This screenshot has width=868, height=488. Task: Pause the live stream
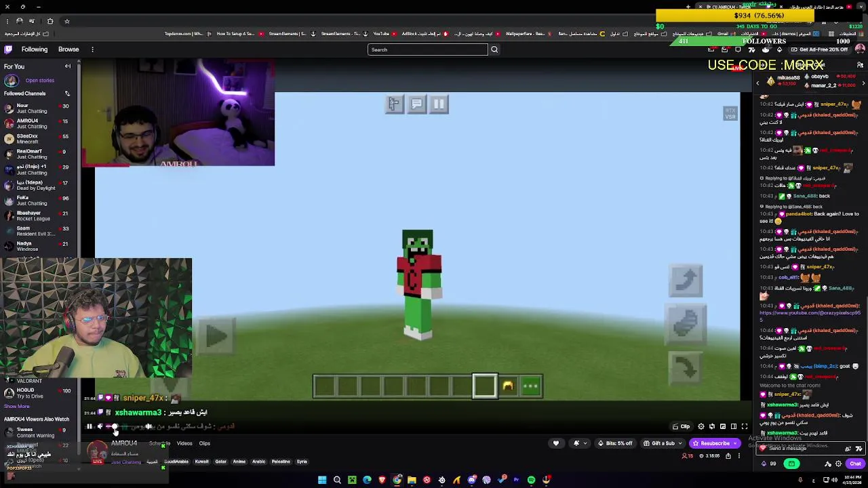(89, 426)
